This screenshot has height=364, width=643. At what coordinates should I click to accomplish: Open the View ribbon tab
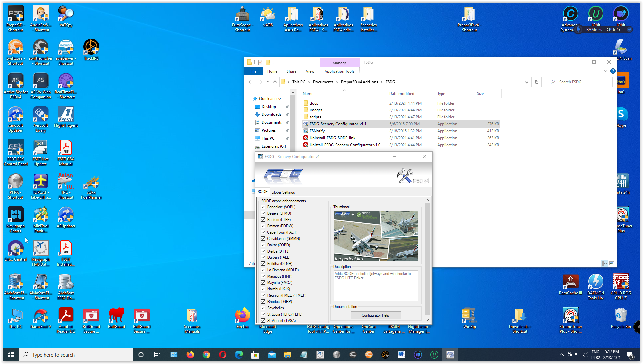(310, 71)
